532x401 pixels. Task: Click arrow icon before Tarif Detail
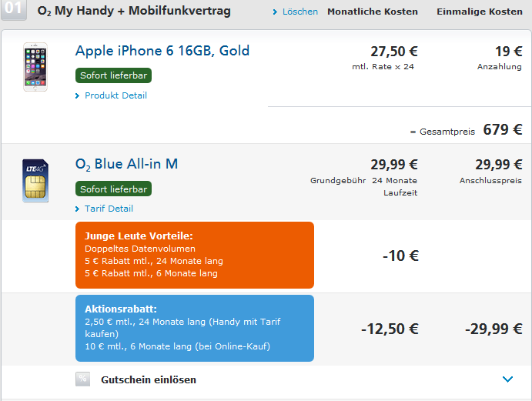pos(77,209)
